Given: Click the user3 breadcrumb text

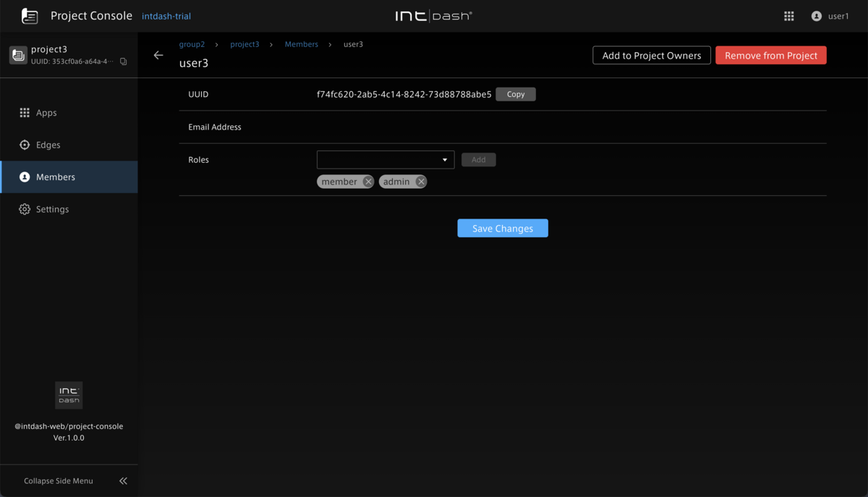Looking at the screenshot, I should click(353, 44).
